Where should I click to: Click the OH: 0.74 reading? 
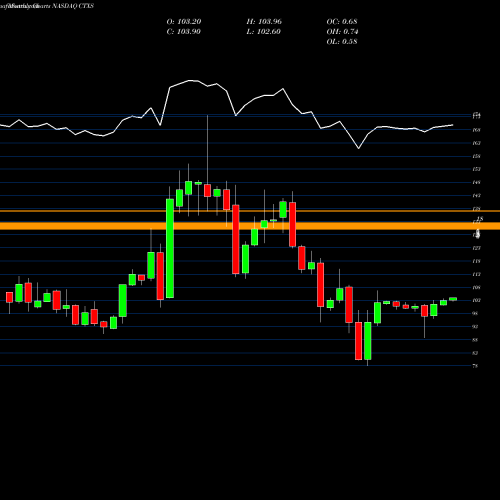tap(342, 32)
